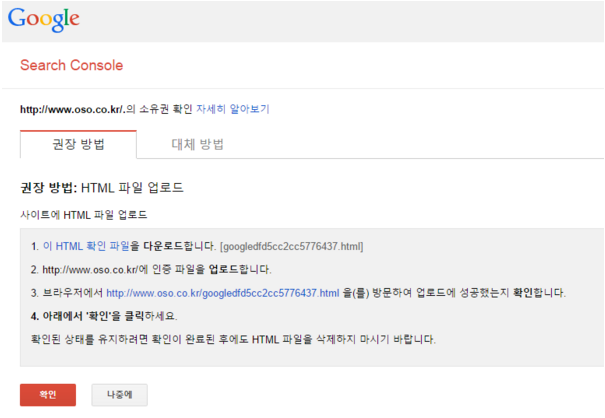The width and height of the screenshot is (605, 418).
Task: Click the bold URL 'http://www.oso.co.kr/' in header
Action: click(x=72, y=110)
